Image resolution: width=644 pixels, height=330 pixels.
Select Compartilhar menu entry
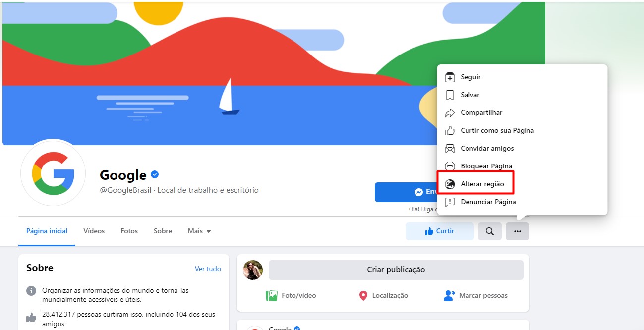pyautogui.click(x=522, y=113)
